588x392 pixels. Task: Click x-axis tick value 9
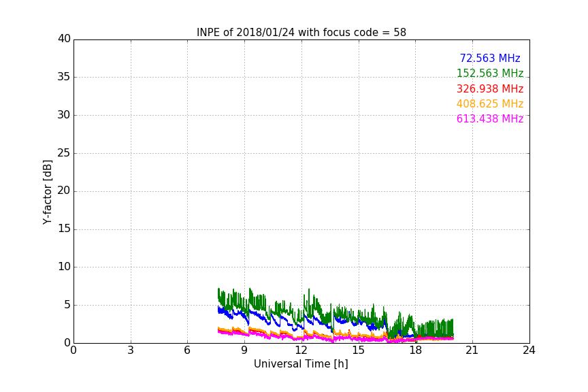coord(244,350)
